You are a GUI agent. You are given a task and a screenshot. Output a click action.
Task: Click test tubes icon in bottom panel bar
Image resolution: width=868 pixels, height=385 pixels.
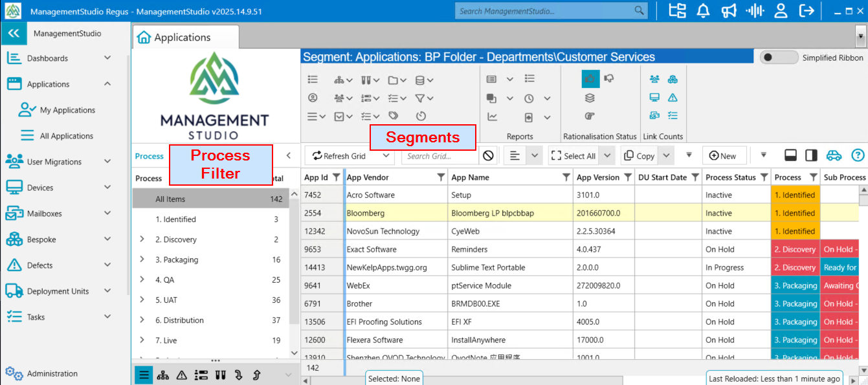click(219, 375)
